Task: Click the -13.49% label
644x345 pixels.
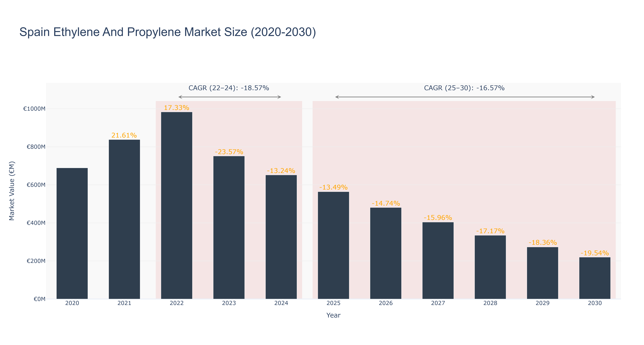Action: pos(333,187)
